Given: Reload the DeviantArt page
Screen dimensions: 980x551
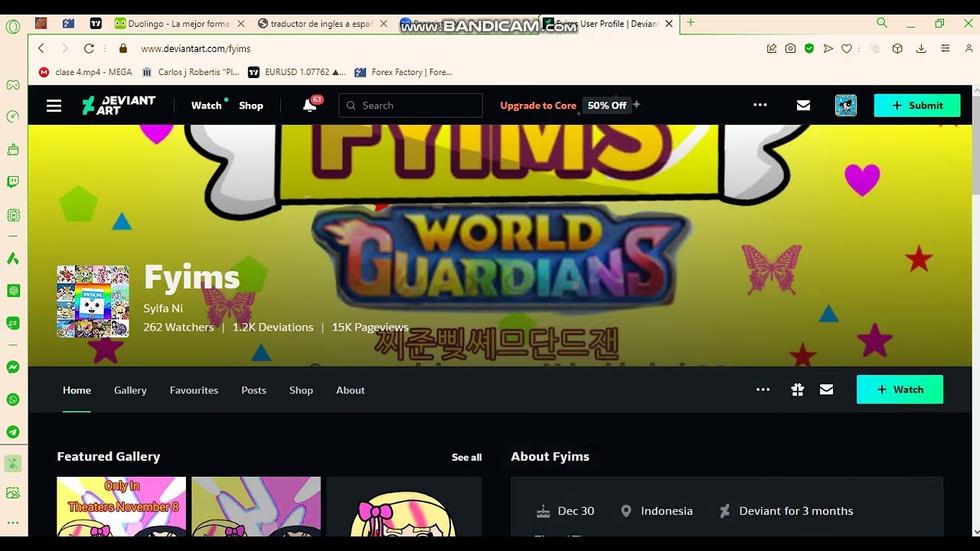Looking at the screenshot, I should point(89,48).
